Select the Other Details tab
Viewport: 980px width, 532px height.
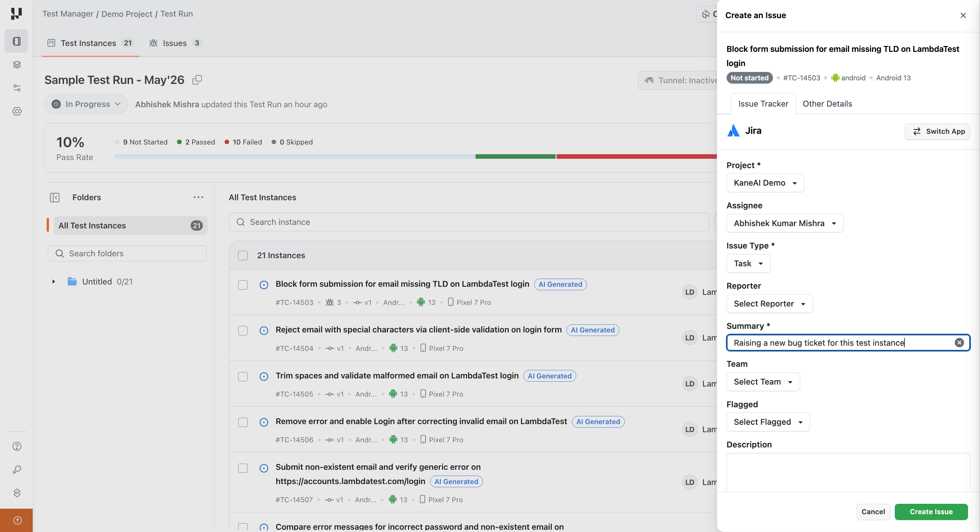(x=827, y=104)
